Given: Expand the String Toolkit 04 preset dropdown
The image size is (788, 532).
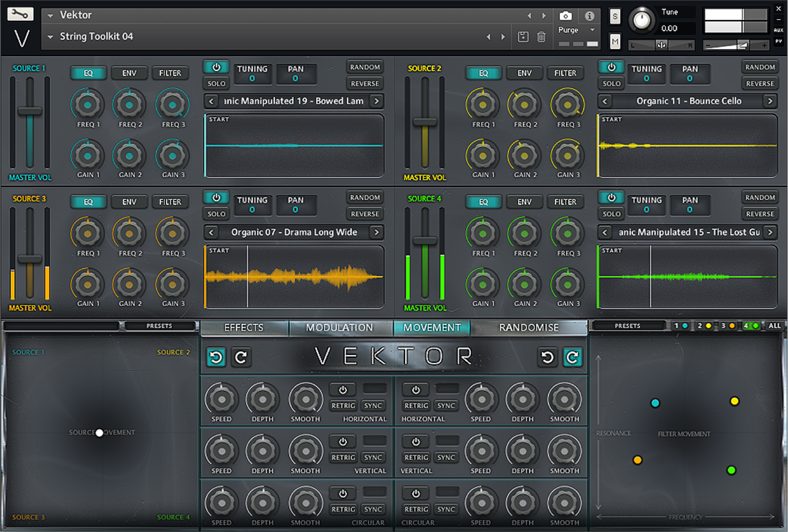Looking at the screenshot, I should 50,37.
